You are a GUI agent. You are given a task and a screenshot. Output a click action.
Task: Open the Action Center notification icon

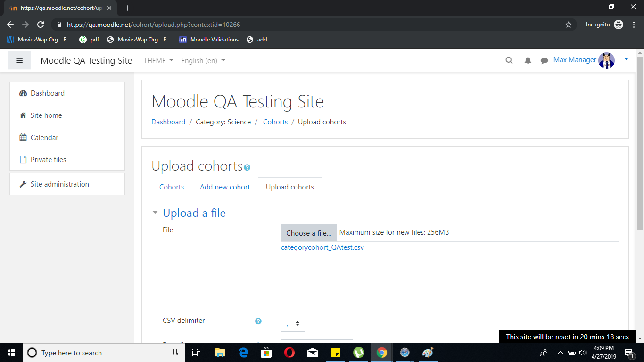(x=629, y=353)
